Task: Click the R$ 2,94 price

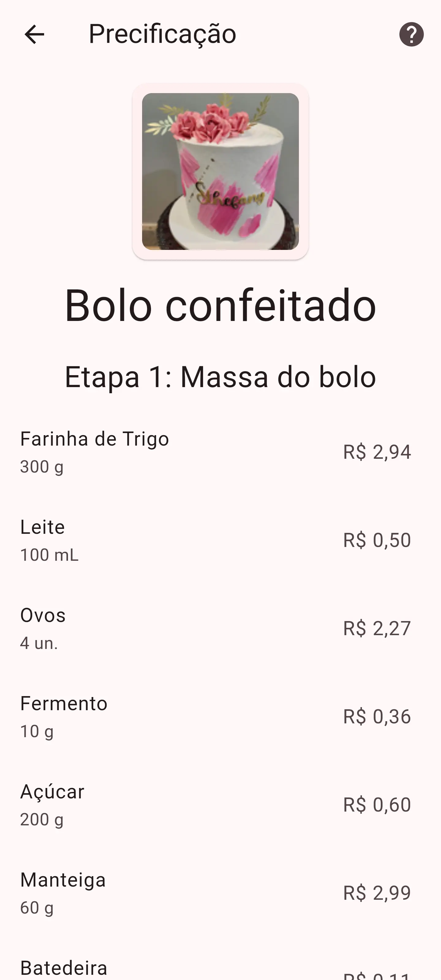Action: pos(377,452)
